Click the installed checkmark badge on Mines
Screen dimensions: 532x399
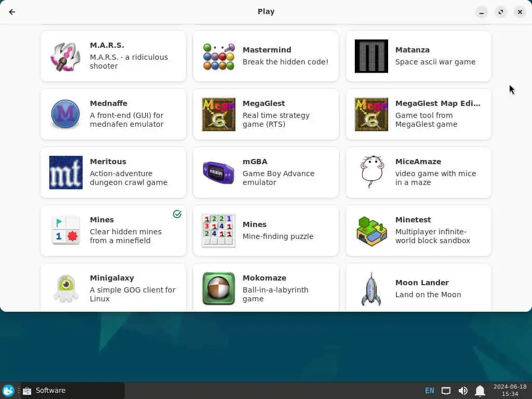pos(177,214)
